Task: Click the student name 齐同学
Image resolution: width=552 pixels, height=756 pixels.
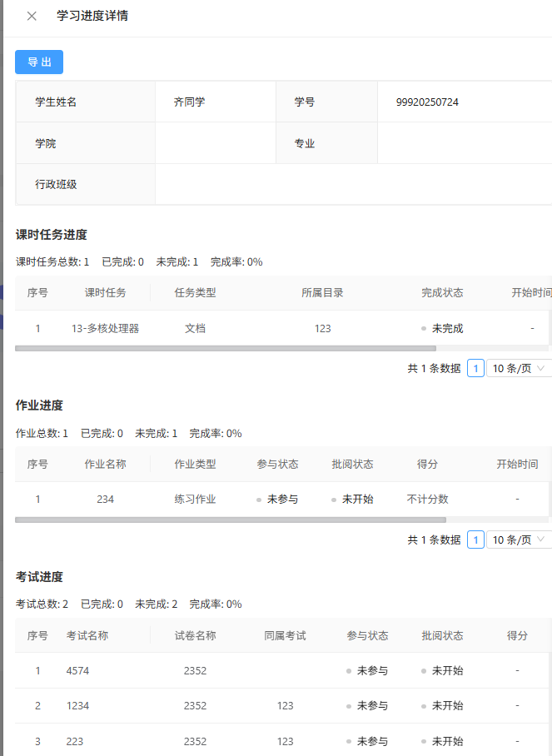Action: pyautogui.click(x=189, y=102)
